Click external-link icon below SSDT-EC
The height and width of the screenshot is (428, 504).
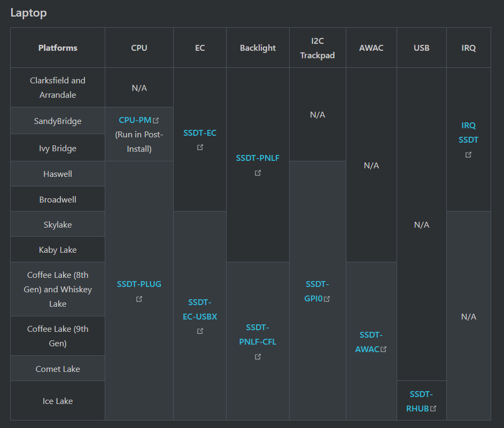click(200, 147)
